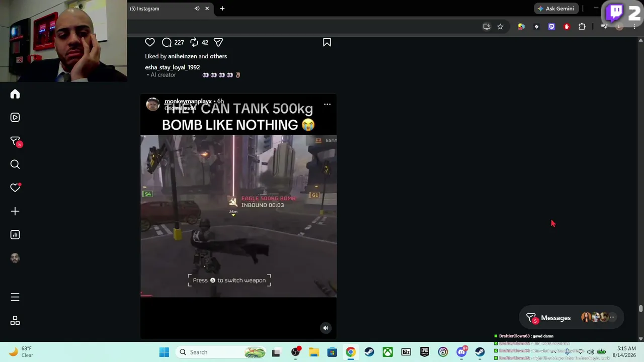Click the 'AI creator' label
Image resolution: width=644 pixels, height=362 pixels.
coord(163,75)
